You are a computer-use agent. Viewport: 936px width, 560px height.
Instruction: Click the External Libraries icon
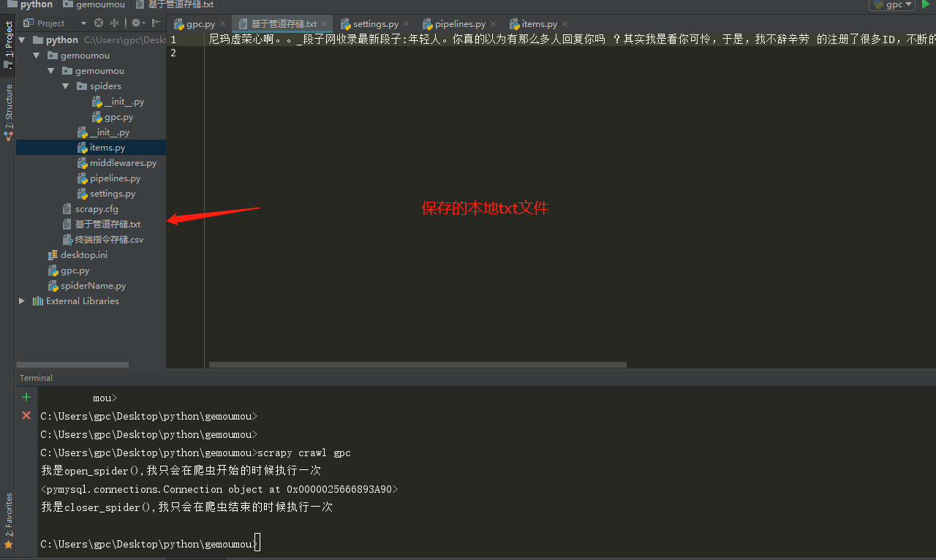click(38, 301)
